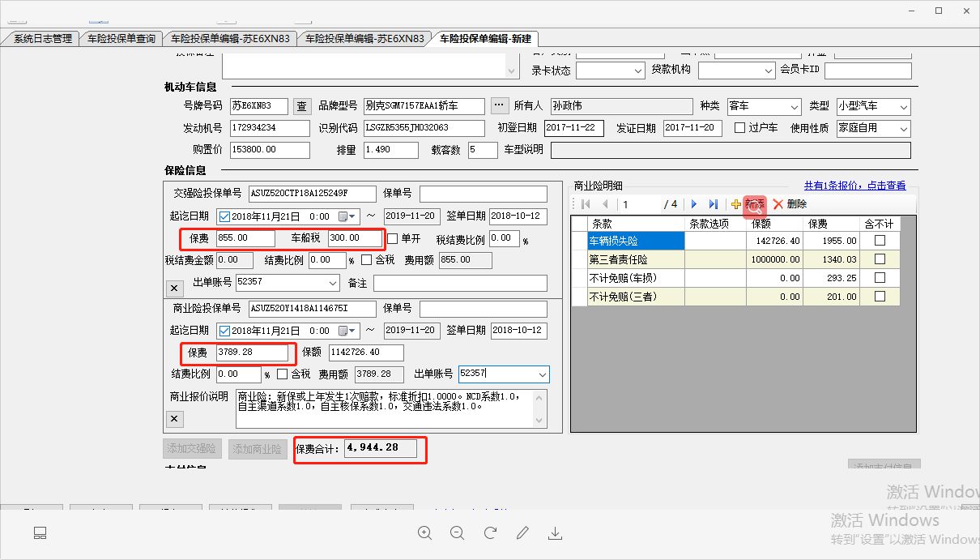The width and height of the screenshot is (980, 560).
Task: Click the zoom out magnifier icon
Action: [458, 532]
